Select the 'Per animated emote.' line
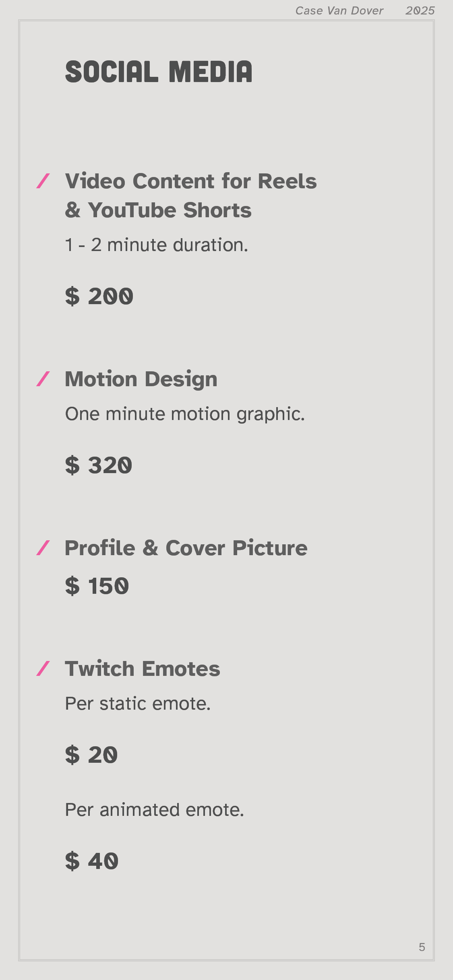The width and height of the screenshot is (453, 980). 155,810
